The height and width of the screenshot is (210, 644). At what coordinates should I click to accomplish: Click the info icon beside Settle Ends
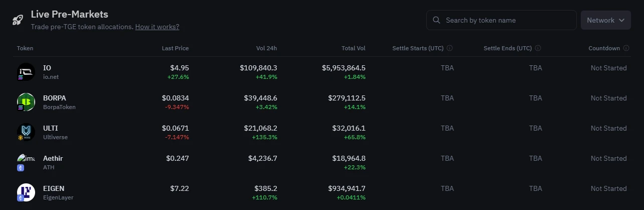[x=538, y=48]
